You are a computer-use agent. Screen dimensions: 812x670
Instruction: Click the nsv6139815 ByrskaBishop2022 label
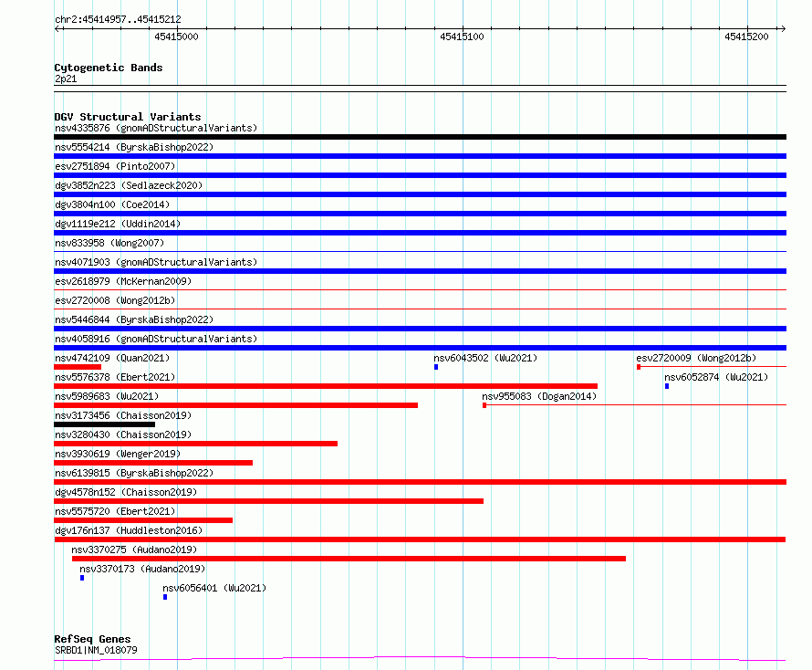point(134,473)
